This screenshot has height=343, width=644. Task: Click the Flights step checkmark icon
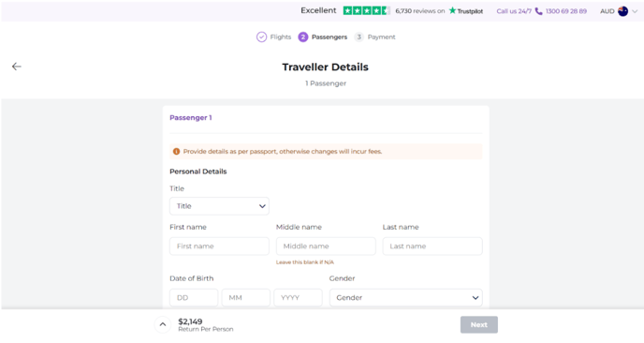pos(262,37)
